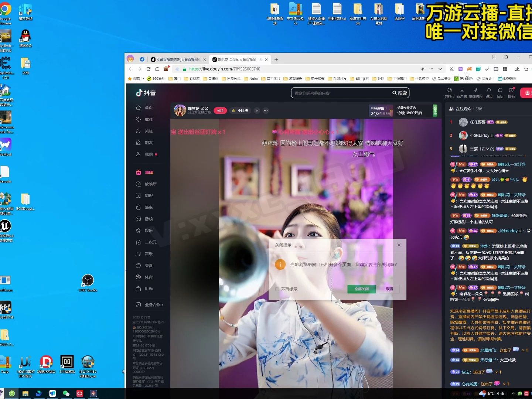
Task: Open the 通知 bell icon
Action: point(489,90)
